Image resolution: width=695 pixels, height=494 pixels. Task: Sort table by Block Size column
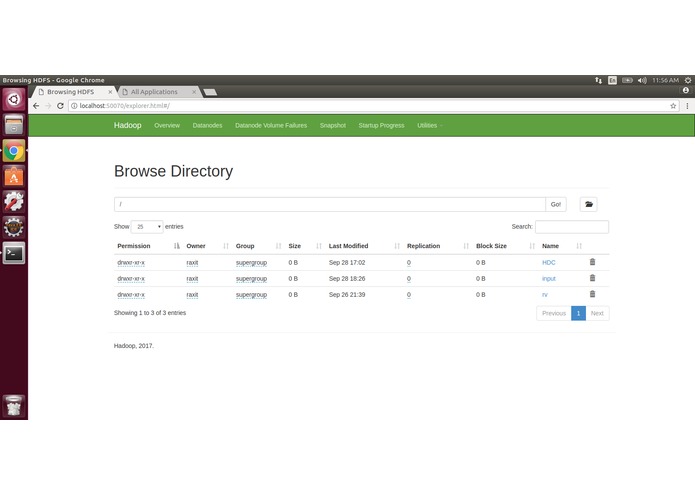[x=505, y=246]
